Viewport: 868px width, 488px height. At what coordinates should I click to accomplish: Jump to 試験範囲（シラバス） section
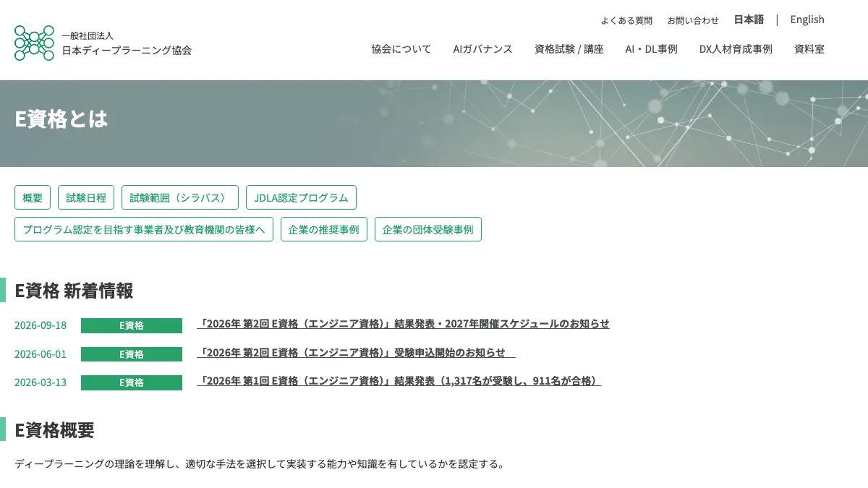click(180, 197)
